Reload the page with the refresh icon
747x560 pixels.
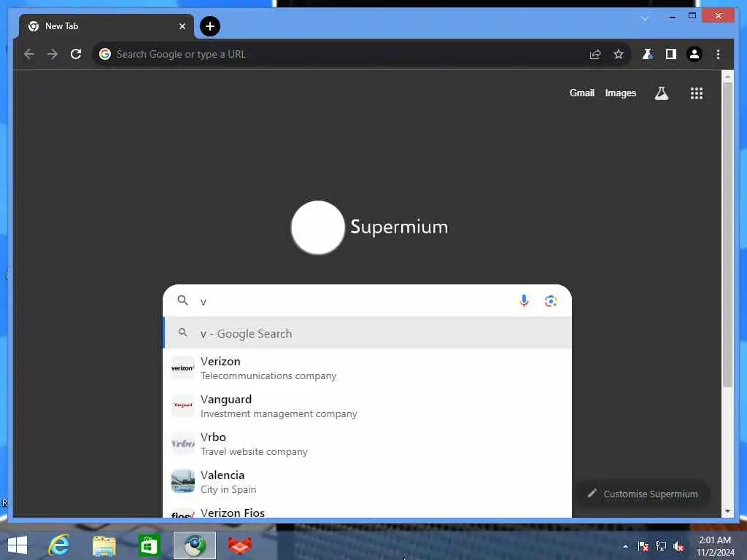pos(76,54)
